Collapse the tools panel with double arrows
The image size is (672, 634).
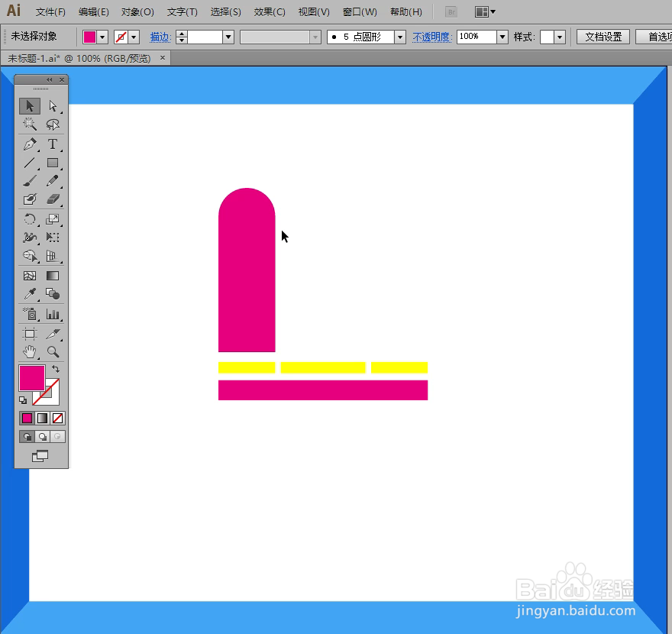pos(50,79)
